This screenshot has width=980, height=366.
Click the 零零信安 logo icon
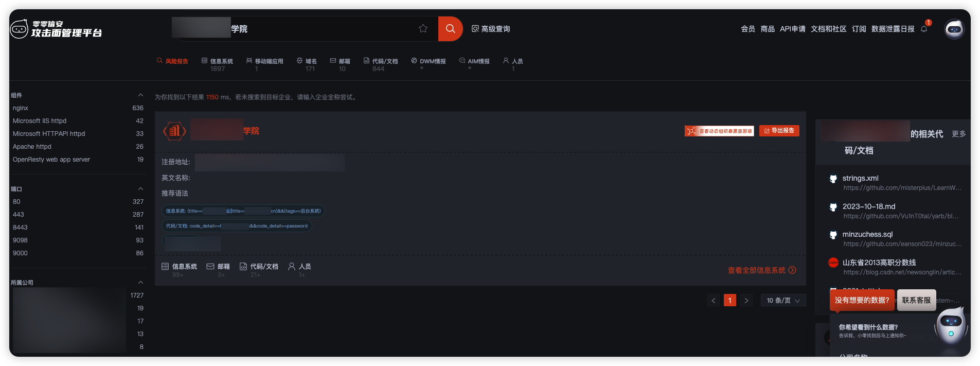[19, 29]
